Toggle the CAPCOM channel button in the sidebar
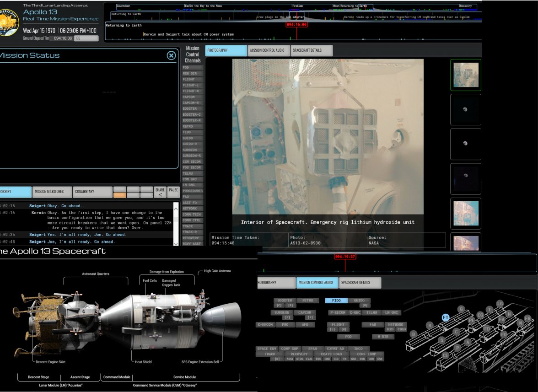The height and width of the screenshot is (392, 538). 193,97
